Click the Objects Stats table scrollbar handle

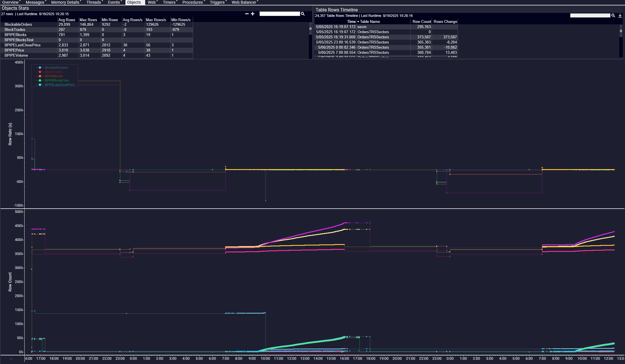pyautogui.click(x=310, y=29)
